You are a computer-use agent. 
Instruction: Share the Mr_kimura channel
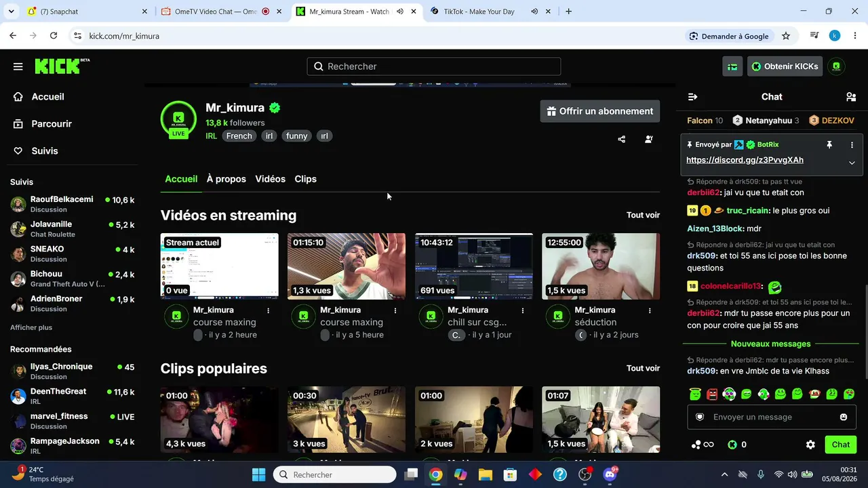pyautogui.click(x=622, y=140)
